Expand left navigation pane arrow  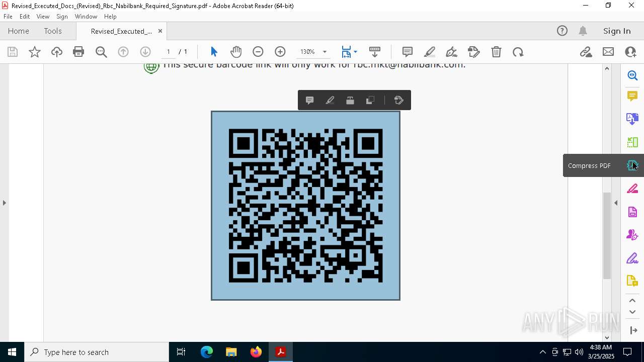[4, 203]
